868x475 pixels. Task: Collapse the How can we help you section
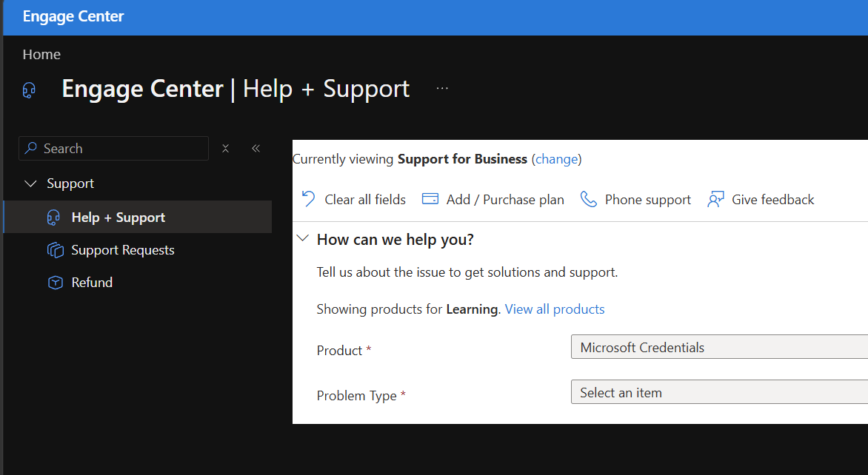click(x=303, y=239)
